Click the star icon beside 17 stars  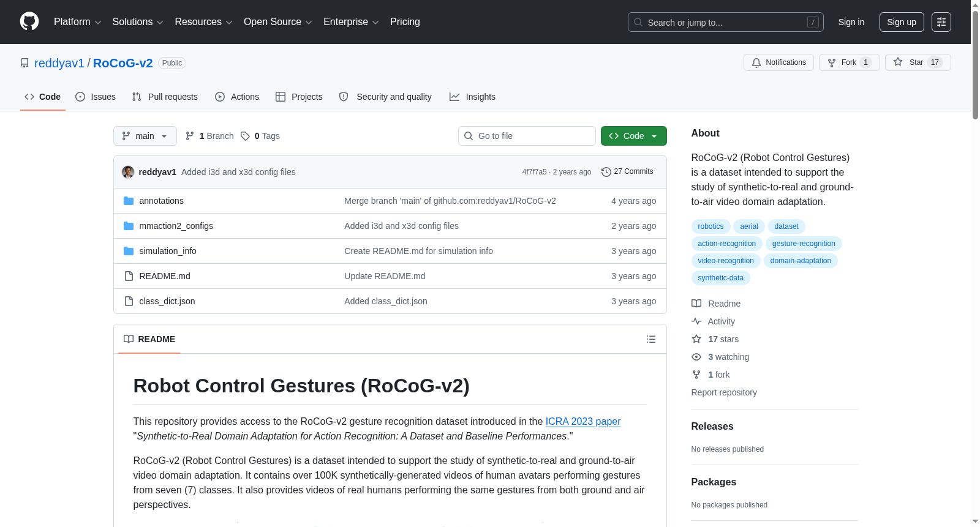tap(696, 339)
